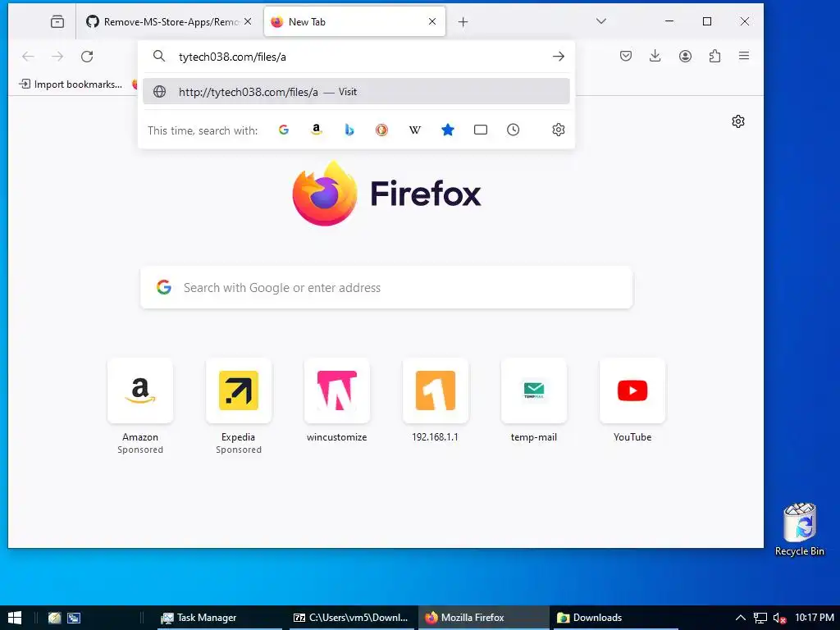Search in Bookmarks star icon
This screenshot has width=840, height=630.
click(448, 130)
